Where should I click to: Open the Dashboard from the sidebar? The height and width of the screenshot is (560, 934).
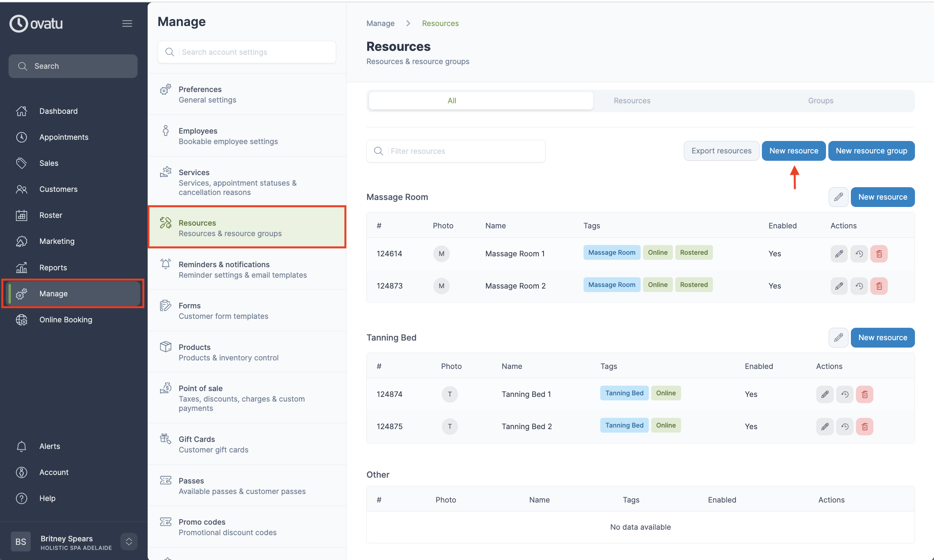(58, 111)
